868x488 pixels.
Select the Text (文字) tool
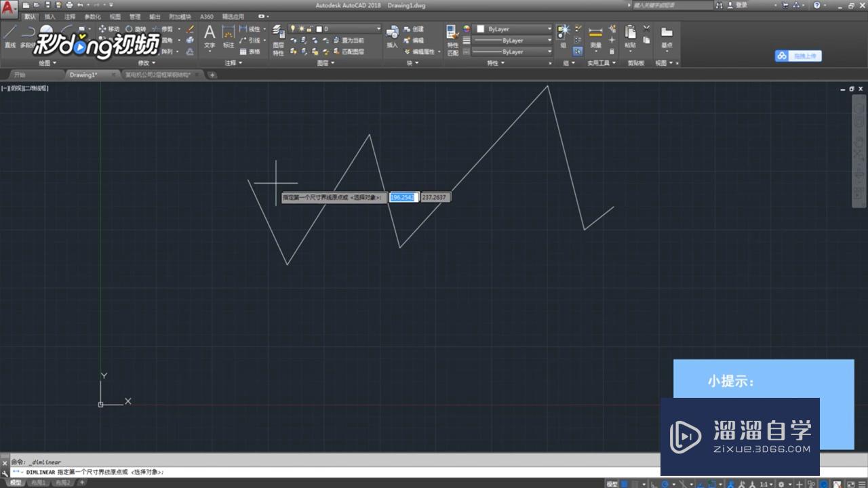tap(210, 37)
